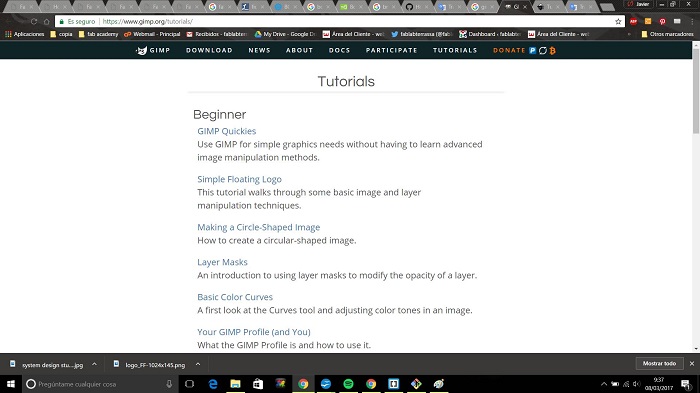700x393 pixels.
Task: Click the volume icon in system tray
Action: 637,384
